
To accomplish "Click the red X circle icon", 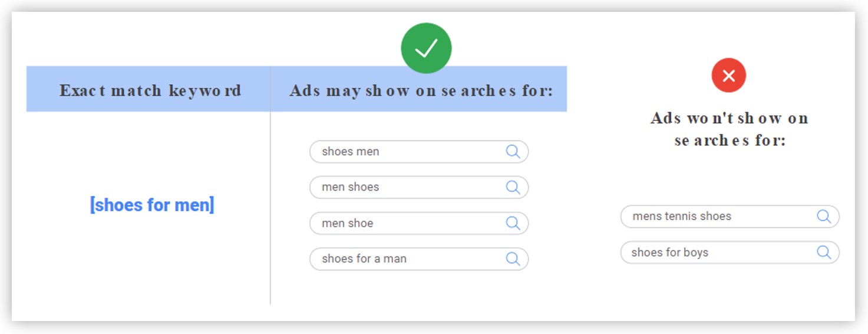I will [x=729, y=76].
